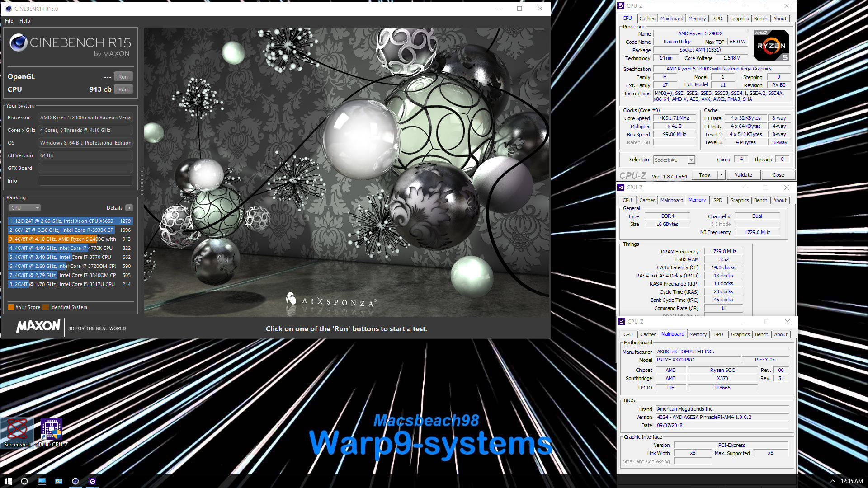This screenshot has height=488, width=868.
Task: Click the Cinebench R15 logo sphere
Action: click(x=19, y=42)
